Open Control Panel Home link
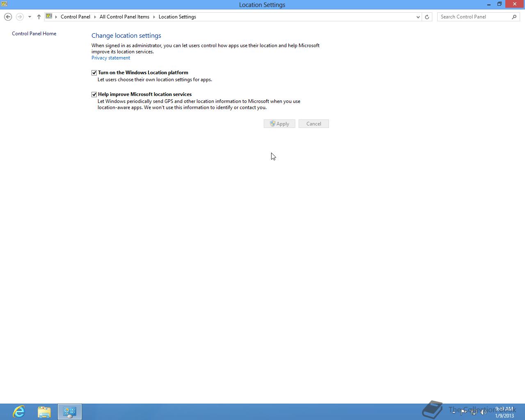 pyautogui.click(x=34, y=34)
